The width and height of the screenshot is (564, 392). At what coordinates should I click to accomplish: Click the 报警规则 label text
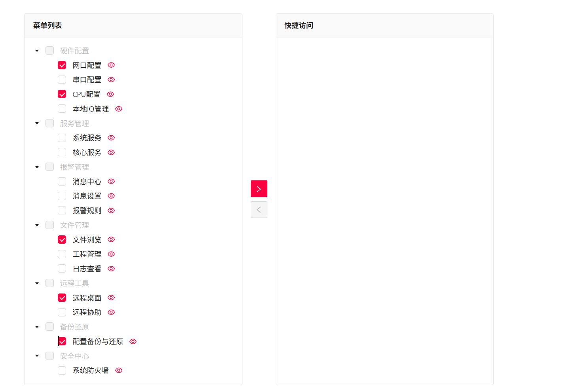[87, 210]
